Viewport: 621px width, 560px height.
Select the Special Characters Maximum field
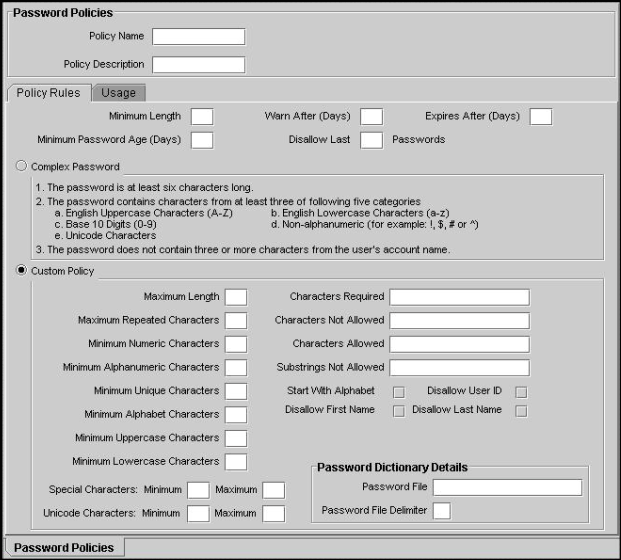[274, 490]
